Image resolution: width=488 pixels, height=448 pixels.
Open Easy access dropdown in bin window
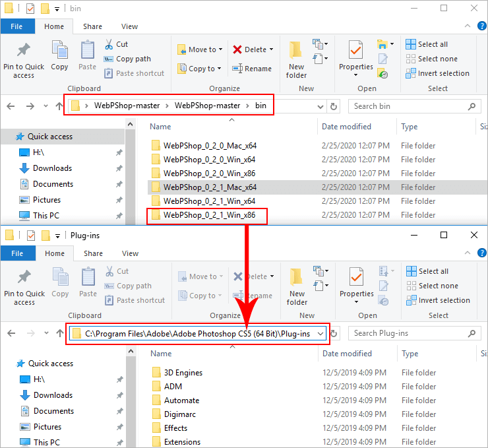[320, 59]
